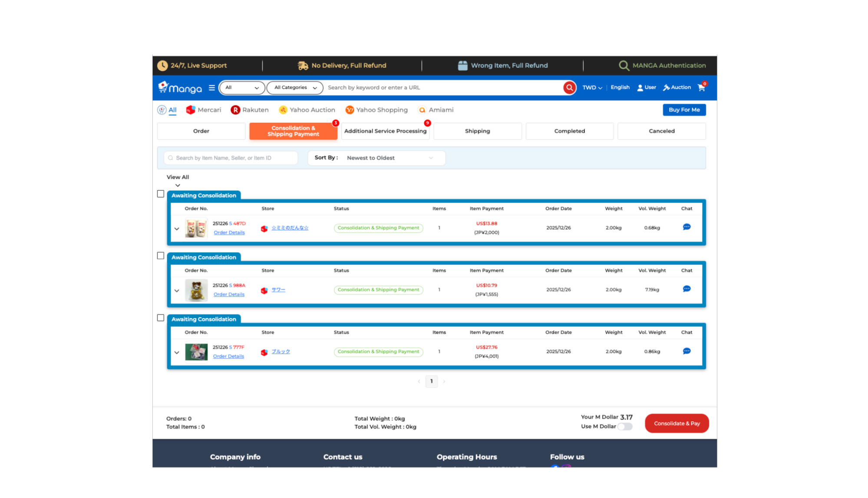868x498 pixels.
Task: Click the red search magnifier icon
Action: pyautogui.click(x=569, y=88)
